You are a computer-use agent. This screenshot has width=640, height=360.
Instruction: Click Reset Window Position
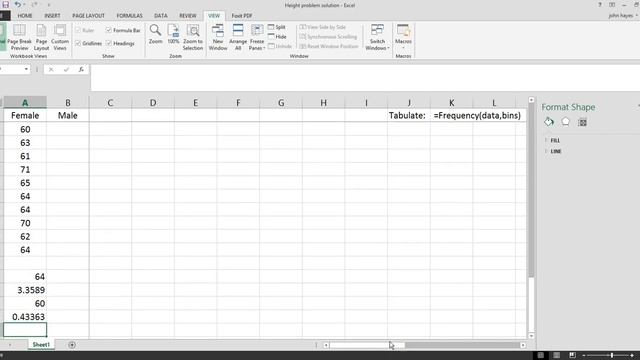tap(329, 46)
